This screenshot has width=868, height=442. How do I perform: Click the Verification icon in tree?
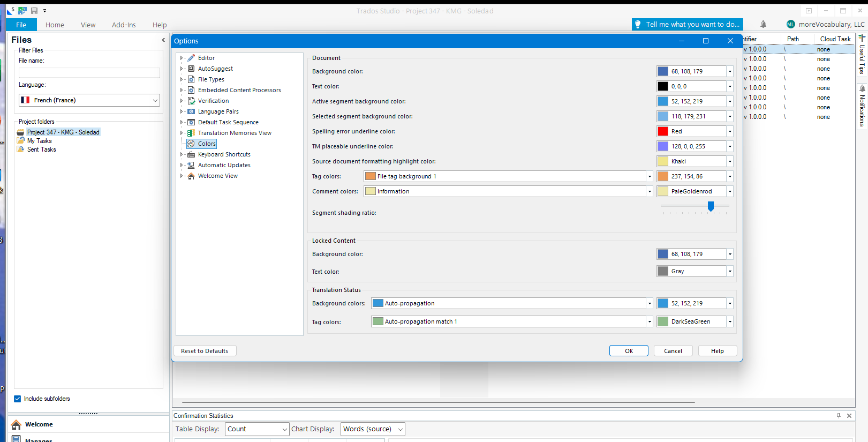click(x=191, y=101)
